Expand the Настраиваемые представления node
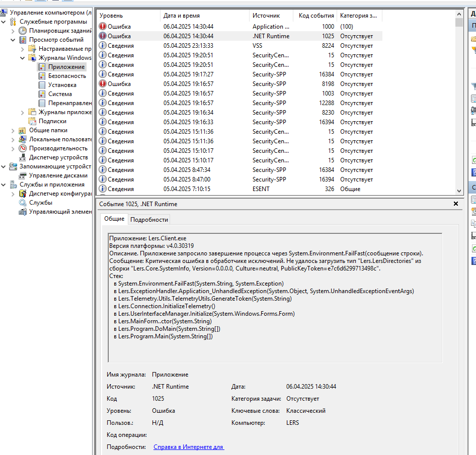This screenshot has width=476, height=455. pos(23,49)
